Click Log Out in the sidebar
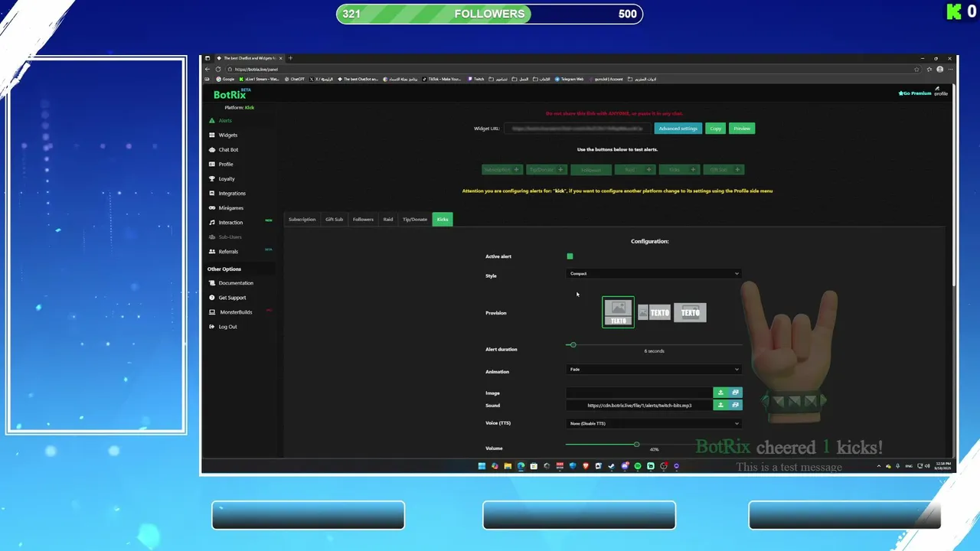This screenshot has width=980, height=551. [x=223, y=327]
